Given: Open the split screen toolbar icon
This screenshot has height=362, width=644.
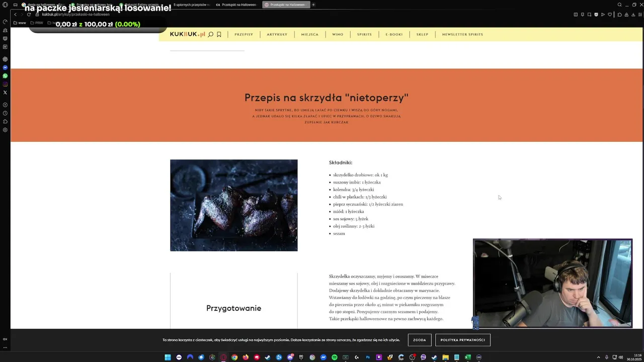Looking at the screenshot, I should coord(576,15).
